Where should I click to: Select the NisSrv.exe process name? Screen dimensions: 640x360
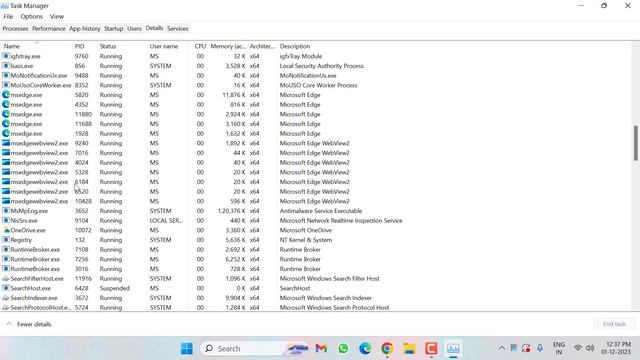pos(24,220)
